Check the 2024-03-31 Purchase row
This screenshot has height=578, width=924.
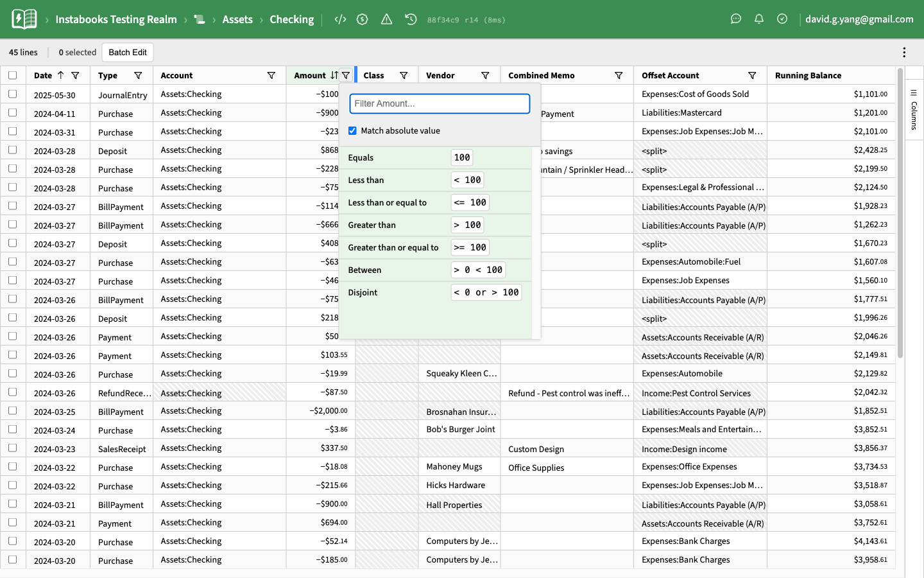coord(13,131)
